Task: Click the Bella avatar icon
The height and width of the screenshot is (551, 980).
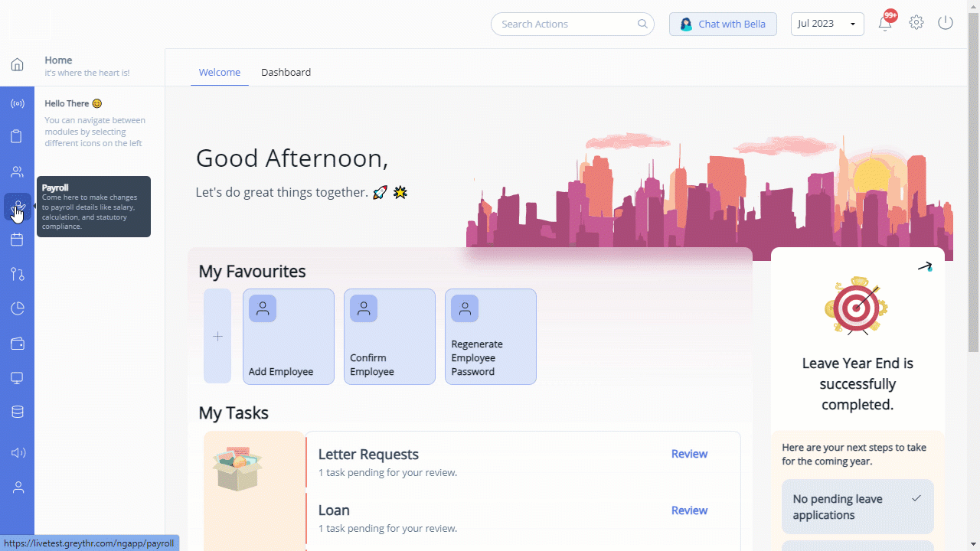Action: 686,24
